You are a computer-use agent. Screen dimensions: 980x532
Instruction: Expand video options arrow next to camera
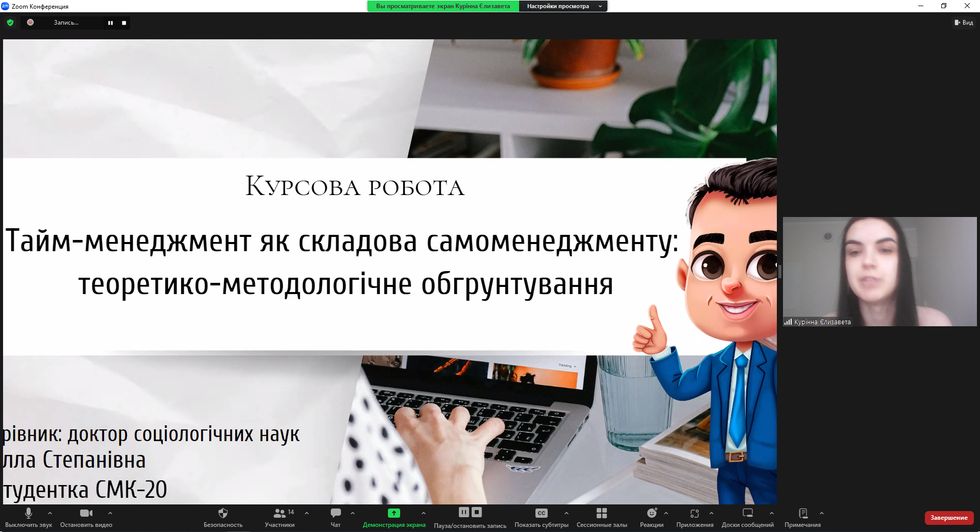pos(110,513)
